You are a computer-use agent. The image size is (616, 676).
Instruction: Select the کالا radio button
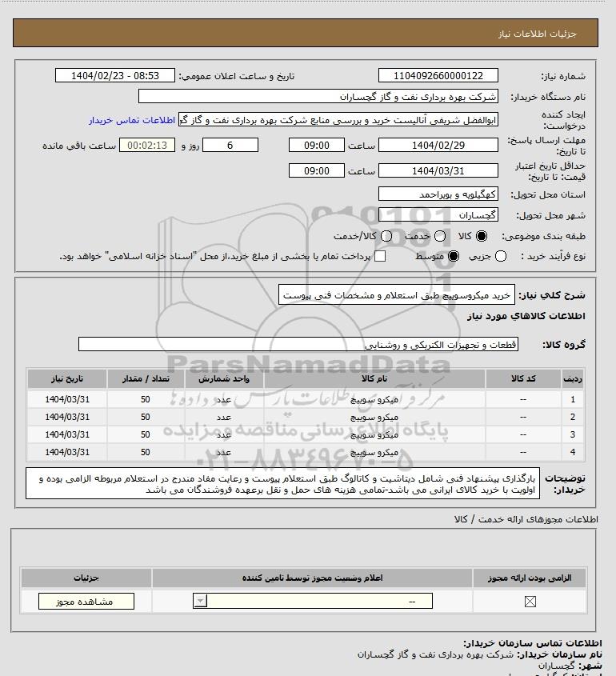(481, 236)
